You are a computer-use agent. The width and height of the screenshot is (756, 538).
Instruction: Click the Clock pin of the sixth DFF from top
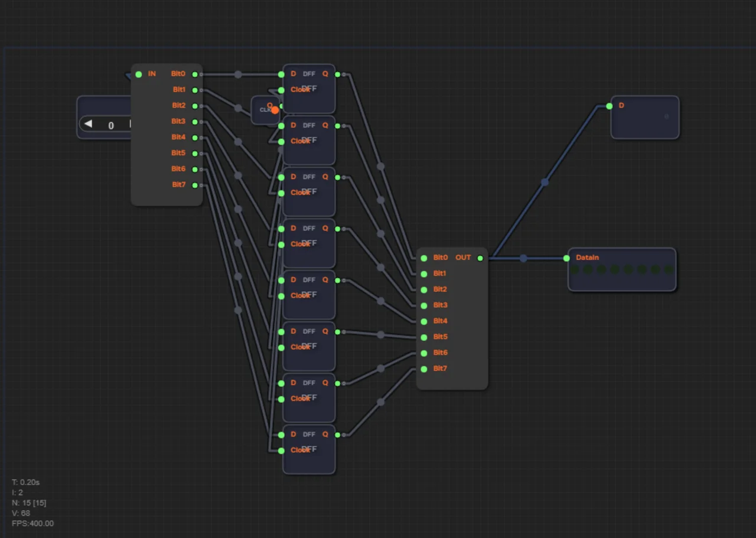pos(281,347)
